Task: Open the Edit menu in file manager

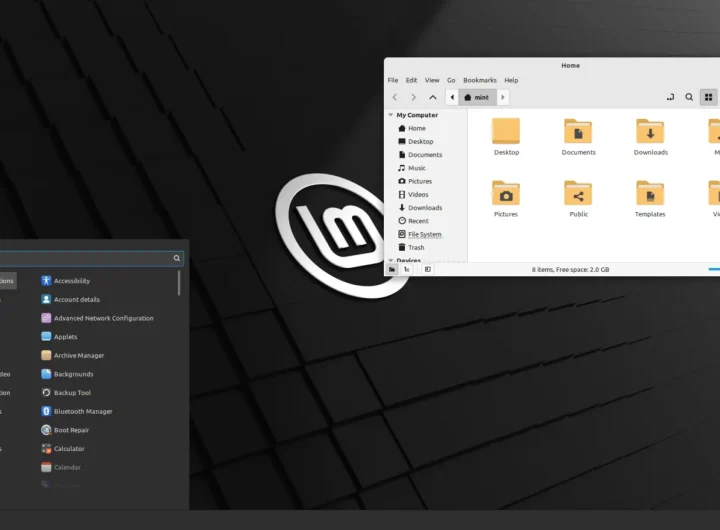Action: [x=411, y=80]
